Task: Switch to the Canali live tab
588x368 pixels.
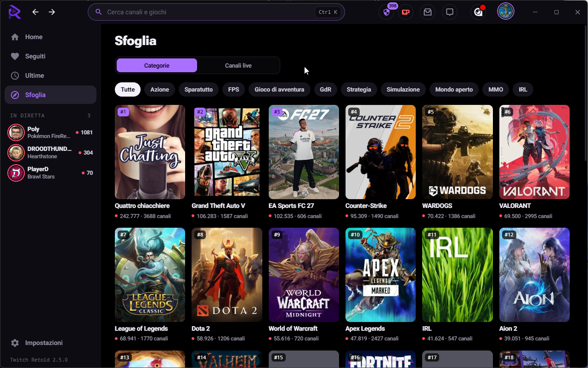Action: tap(238, 65)
